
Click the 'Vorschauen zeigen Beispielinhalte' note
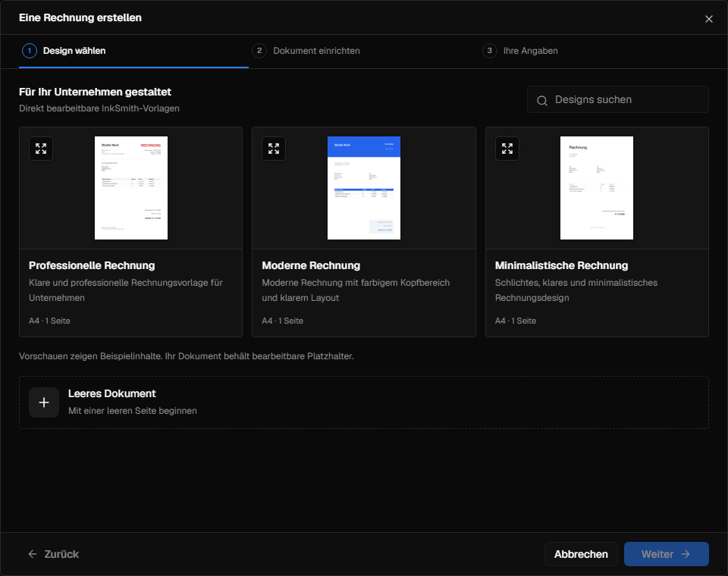(x=187, y=356)
